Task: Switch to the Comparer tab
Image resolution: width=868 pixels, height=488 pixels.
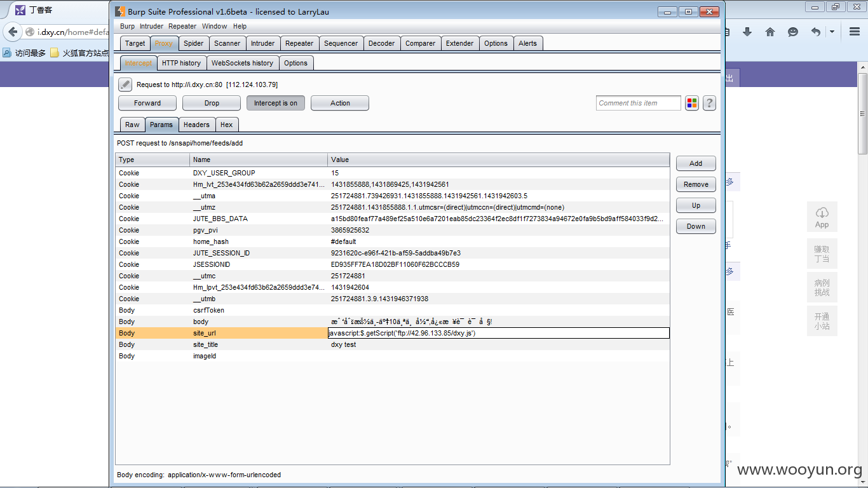Action: coord(420,43)
